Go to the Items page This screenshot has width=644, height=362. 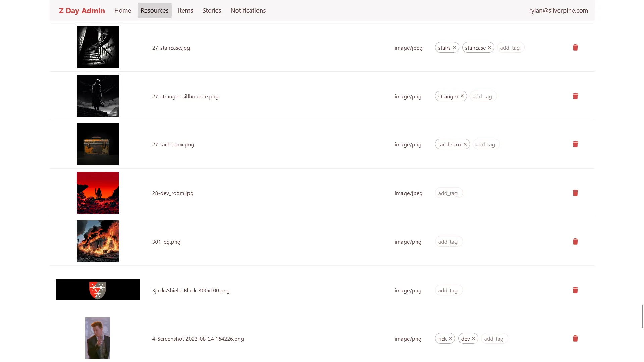pos(185,10)
